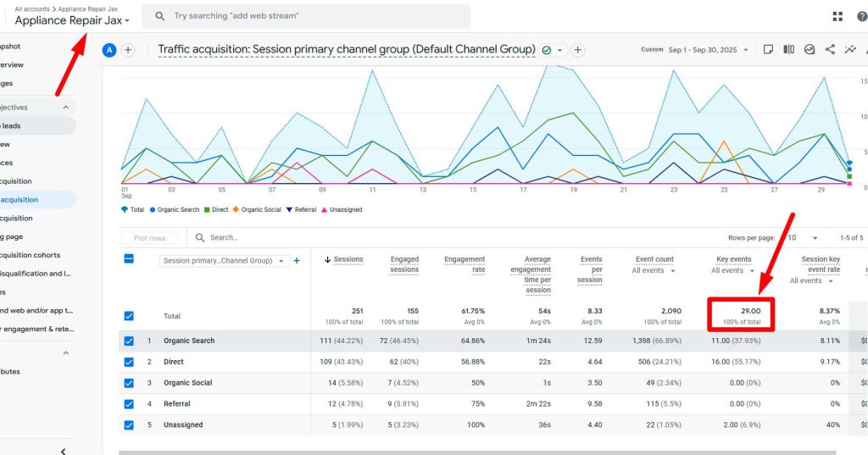Collapse the left navigation sidebar arrow

63,451
